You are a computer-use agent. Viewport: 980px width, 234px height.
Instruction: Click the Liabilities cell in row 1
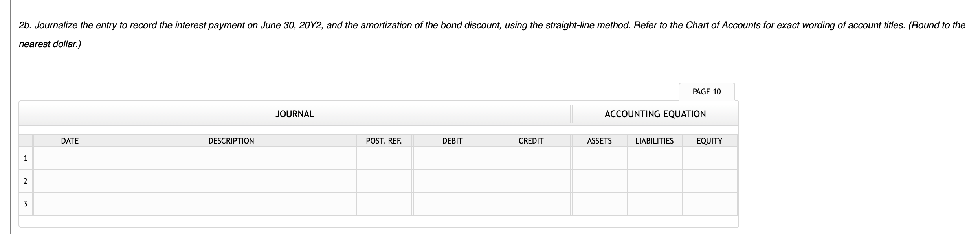[x=654, y=158]
